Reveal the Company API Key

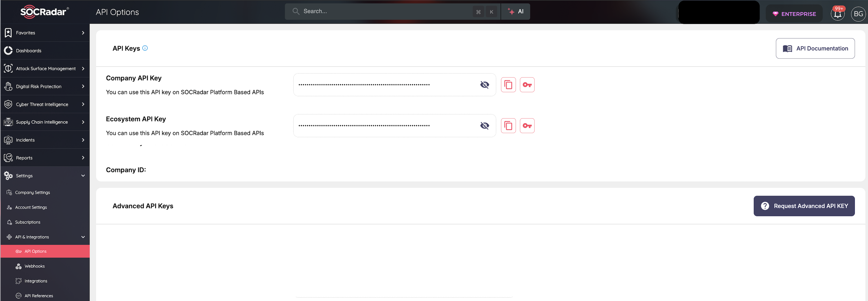pos(485,85)
